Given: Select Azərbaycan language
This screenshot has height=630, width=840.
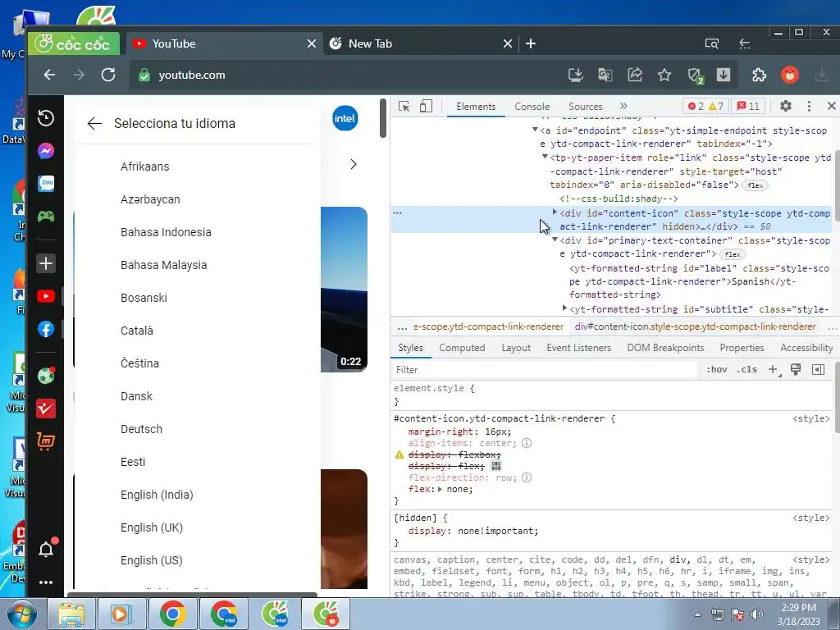Looking at the screenshot, I should tap(150, 199).
